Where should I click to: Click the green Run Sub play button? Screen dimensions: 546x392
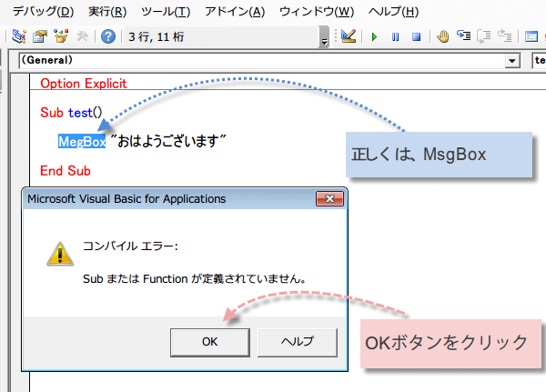[x=374, y=36]
